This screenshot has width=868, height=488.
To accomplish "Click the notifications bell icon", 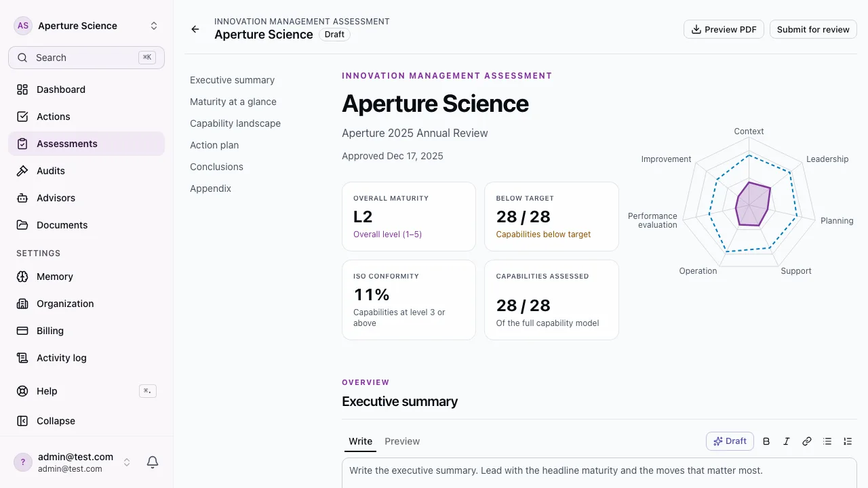I will [153, 462].
